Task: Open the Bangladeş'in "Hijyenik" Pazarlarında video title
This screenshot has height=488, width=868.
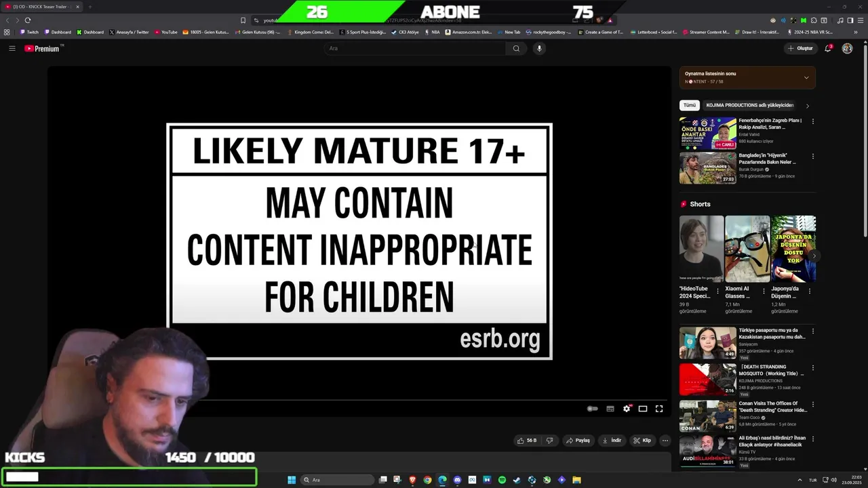Action: tap(768, 159)
